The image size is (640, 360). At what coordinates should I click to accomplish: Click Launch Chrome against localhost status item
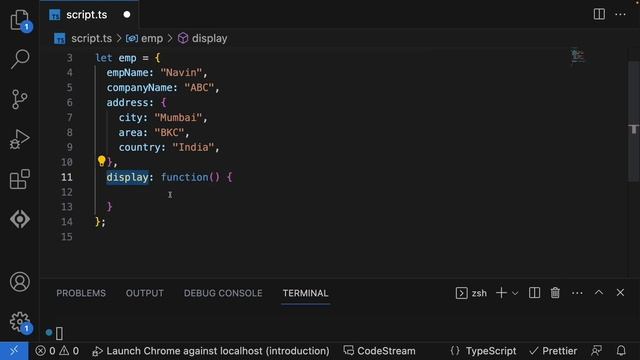[211, 351]
